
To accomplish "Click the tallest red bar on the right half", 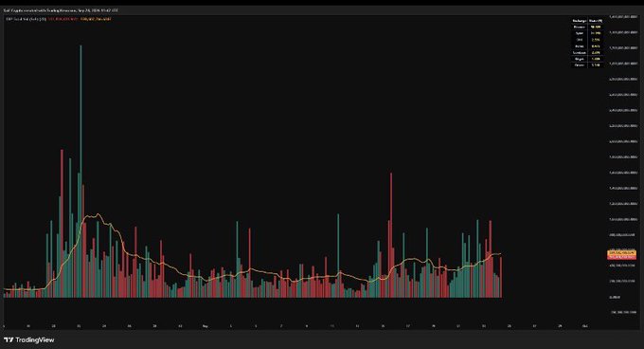I will pos(391,235).
